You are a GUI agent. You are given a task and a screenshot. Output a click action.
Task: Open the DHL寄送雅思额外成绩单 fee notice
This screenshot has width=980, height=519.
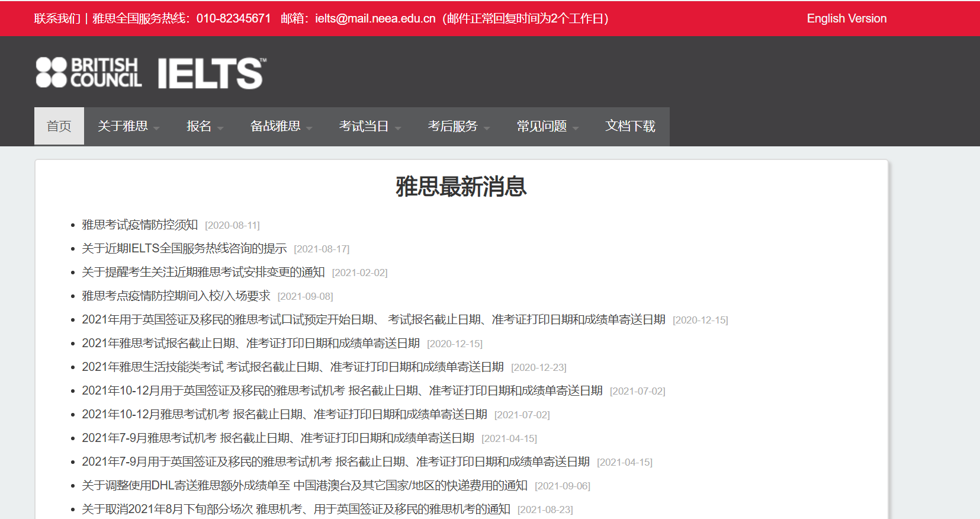(304, 485)
